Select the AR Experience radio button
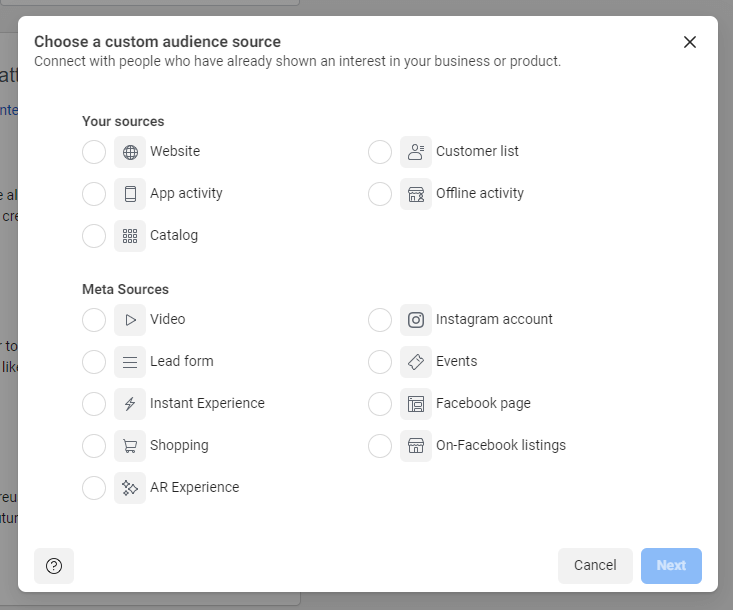Image resolution: width=733 pixels, height=610 pixels. [94, 488]
